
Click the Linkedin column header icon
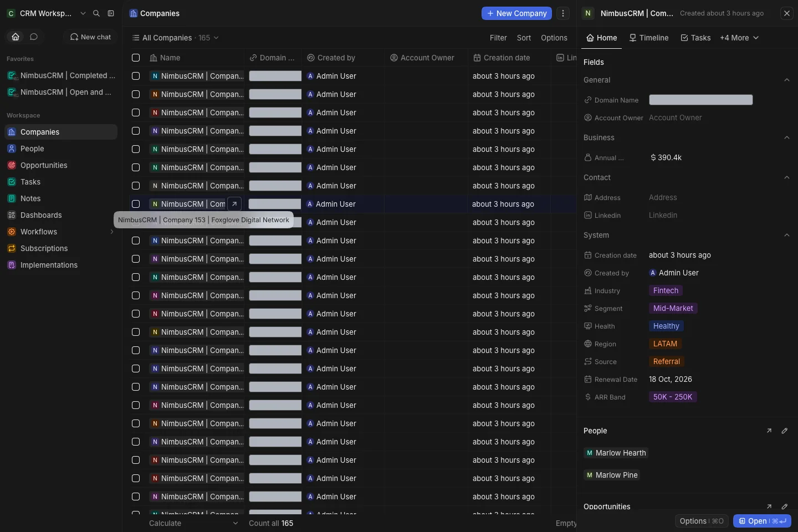(560, 58)
